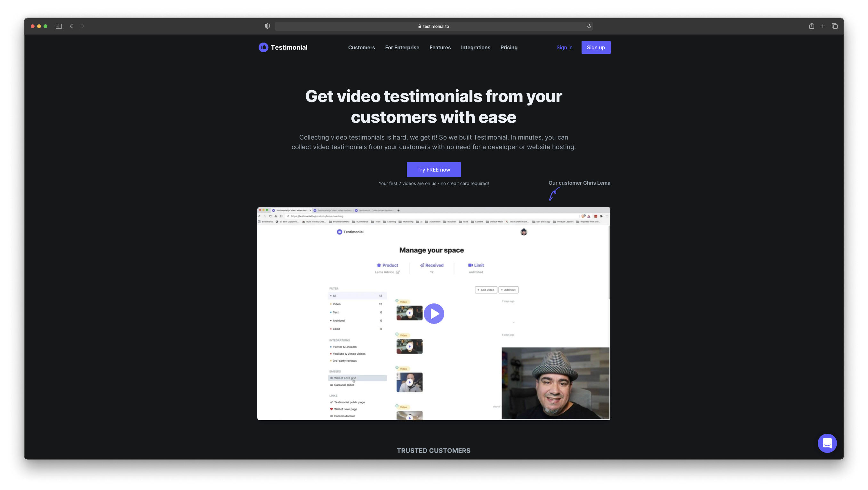Click the Safari forward arrow
The image size is (868, 490).
pyautogui.click(x=83, y=26)
